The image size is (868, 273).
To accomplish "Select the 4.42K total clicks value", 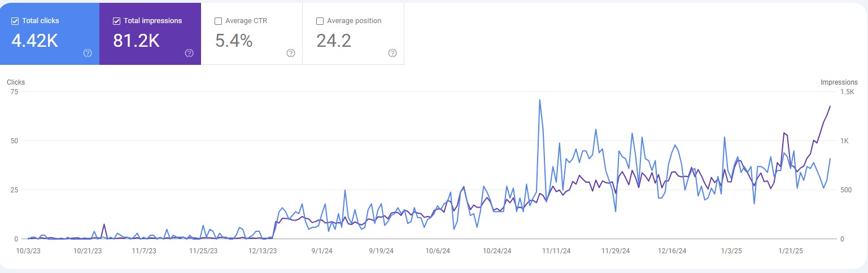I will [34, 41].
